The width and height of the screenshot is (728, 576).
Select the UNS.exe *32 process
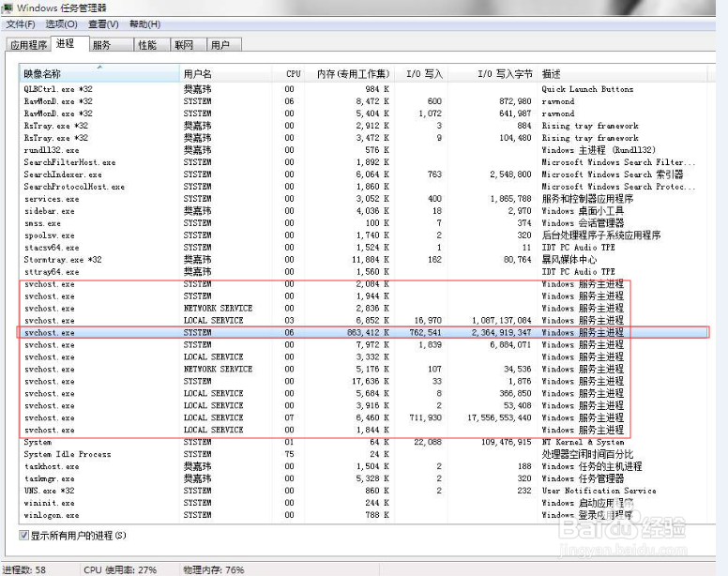[363, 491]
